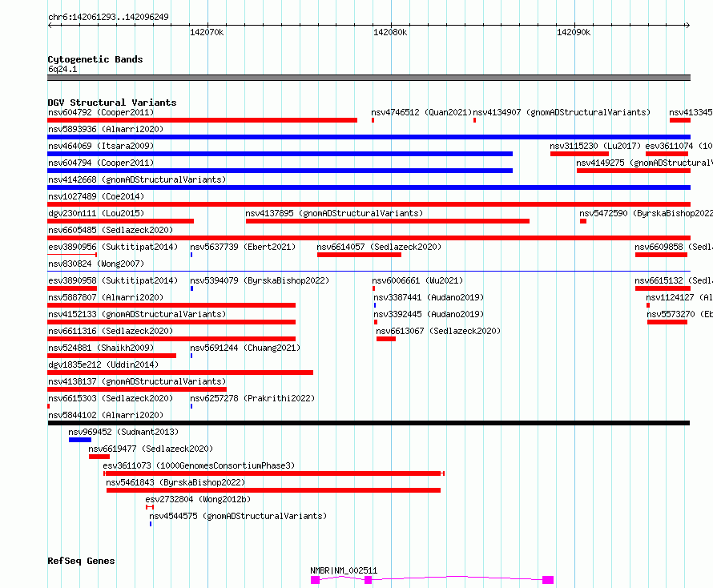Click nsv830824 (Wong2007) label
The image size is (713, 588).
pyautogui.click(x=96, y=264)
